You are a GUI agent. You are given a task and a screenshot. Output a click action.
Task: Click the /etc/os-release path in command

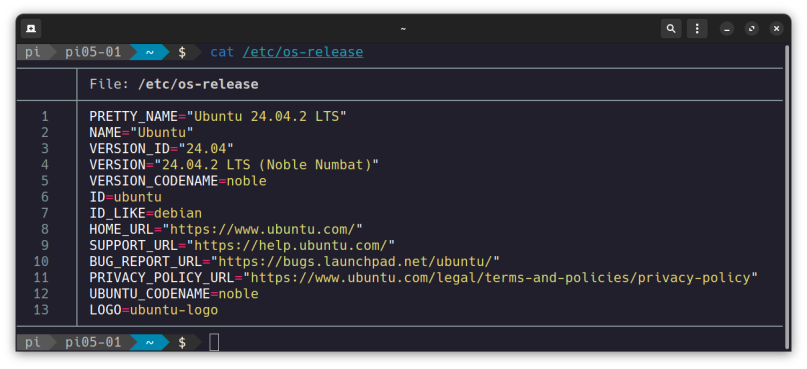click(303, 52)
